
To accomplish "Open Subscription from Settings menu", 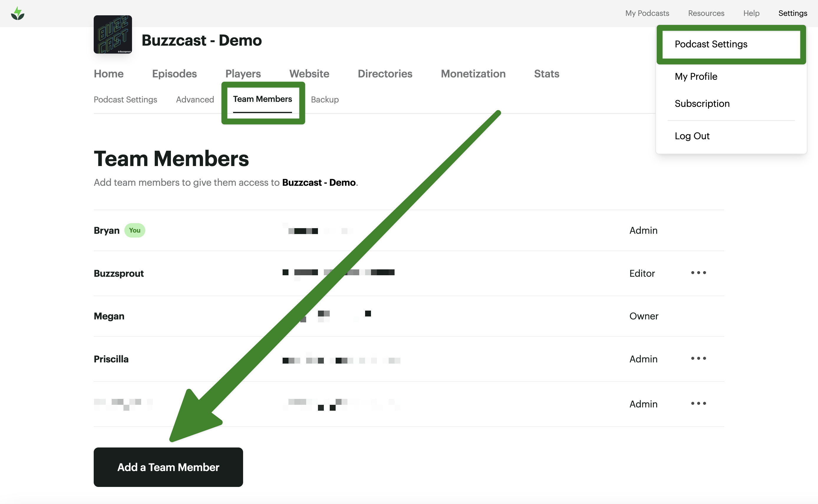I will tap(702, 103).
